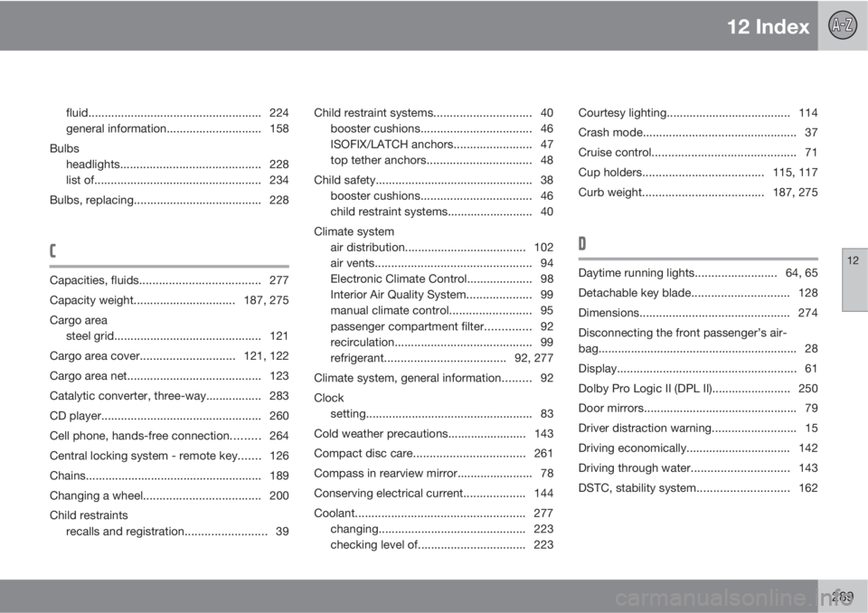Click the 'air vents' sub-entry
The height and width of the screenshot is (613, 868).
coord(442,263)
